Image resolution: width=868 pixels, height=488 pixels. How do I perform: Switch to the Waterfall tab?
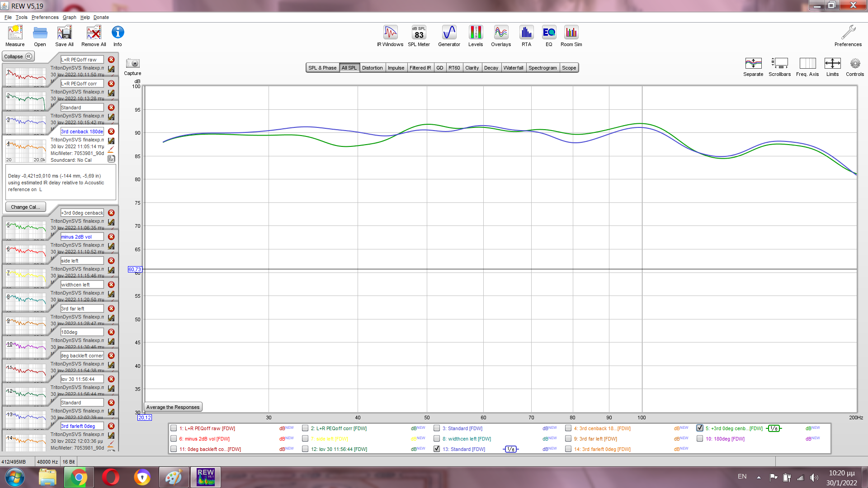(x=513, y=68)
